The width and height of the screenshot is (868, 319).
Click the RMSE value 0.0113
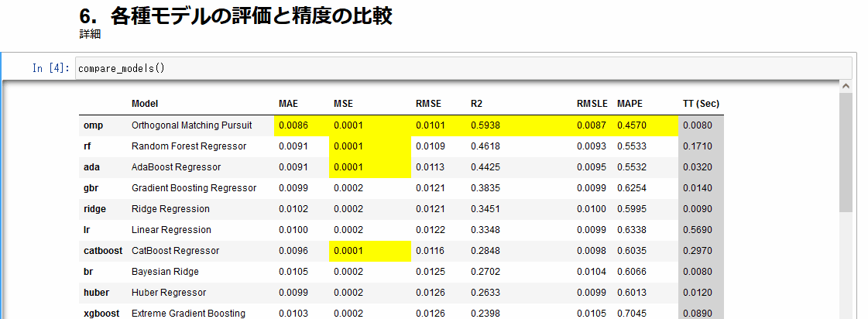(430, 167)
